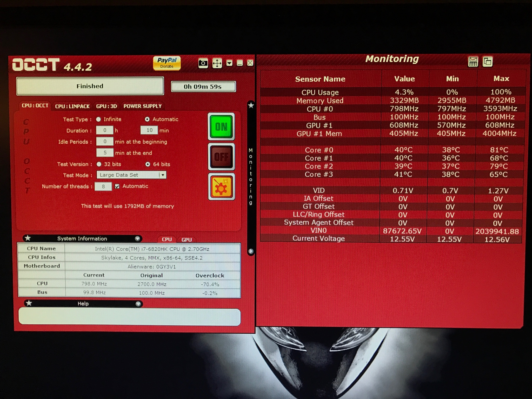Collapse System Information with its round arrow

137,238
